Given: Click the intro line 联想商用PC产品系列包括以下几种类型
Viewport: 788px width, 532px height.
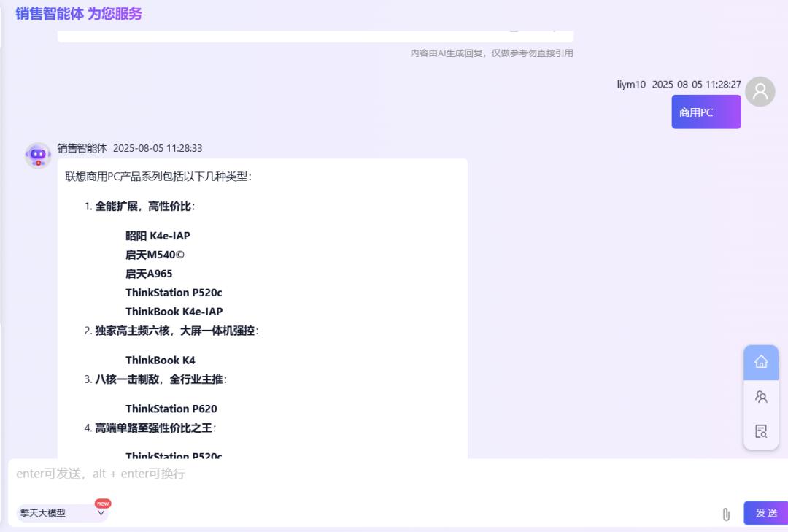Looking at the screenshot, I should 158,177.
